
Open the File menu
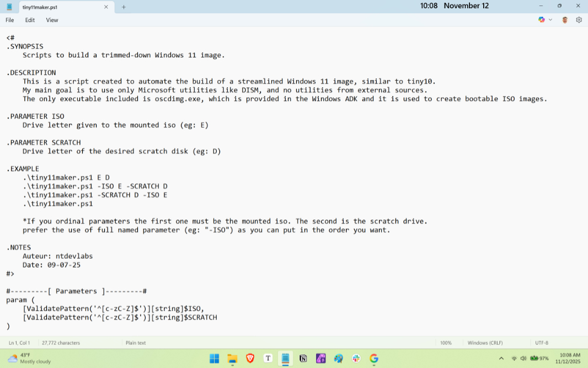click(9, 20)
